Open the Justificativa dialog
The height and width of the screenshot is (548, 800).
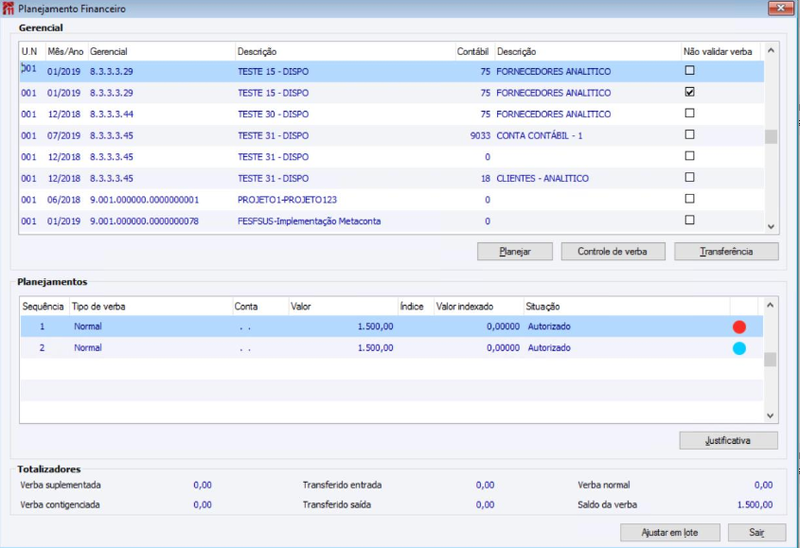[x=728, y=441]
